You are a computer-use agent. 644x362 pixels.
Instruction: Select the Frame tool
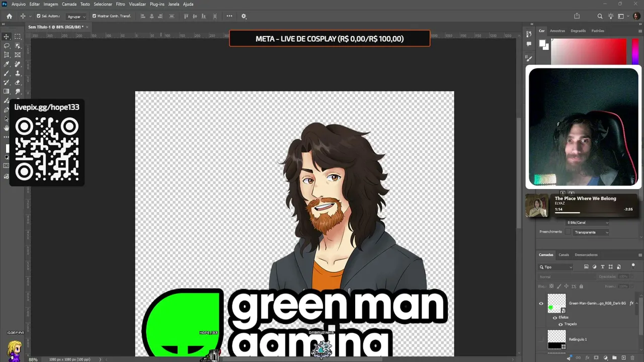tap(18, 55)
